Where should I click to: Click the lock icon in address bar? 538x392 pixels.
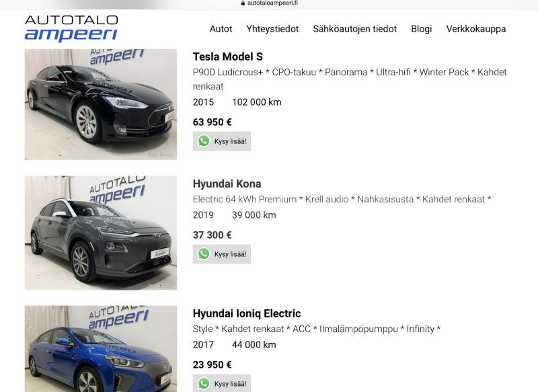click(243, 3)
